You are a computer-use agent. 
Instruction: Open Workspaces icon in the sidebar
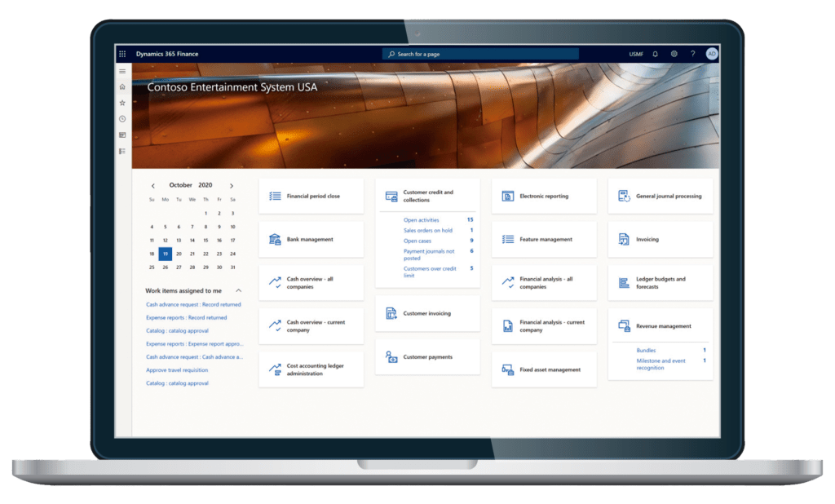pos(122,135)
